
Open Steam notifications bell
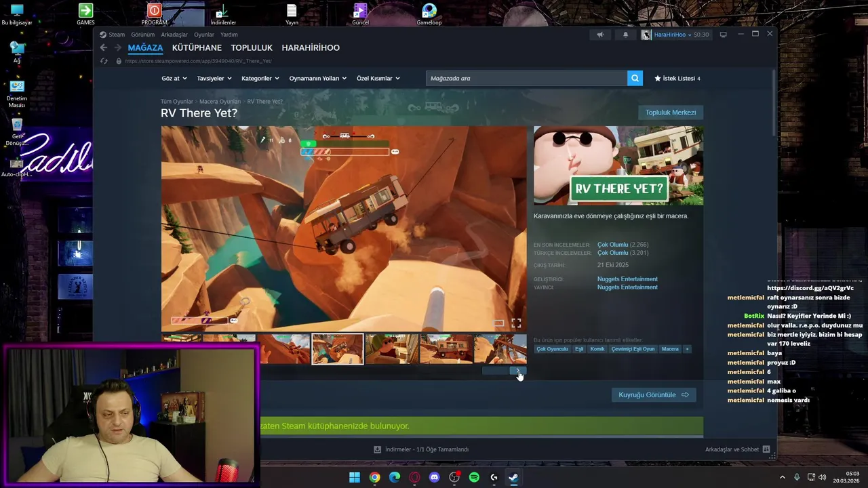pyautogui.click(x=625, y=35)
